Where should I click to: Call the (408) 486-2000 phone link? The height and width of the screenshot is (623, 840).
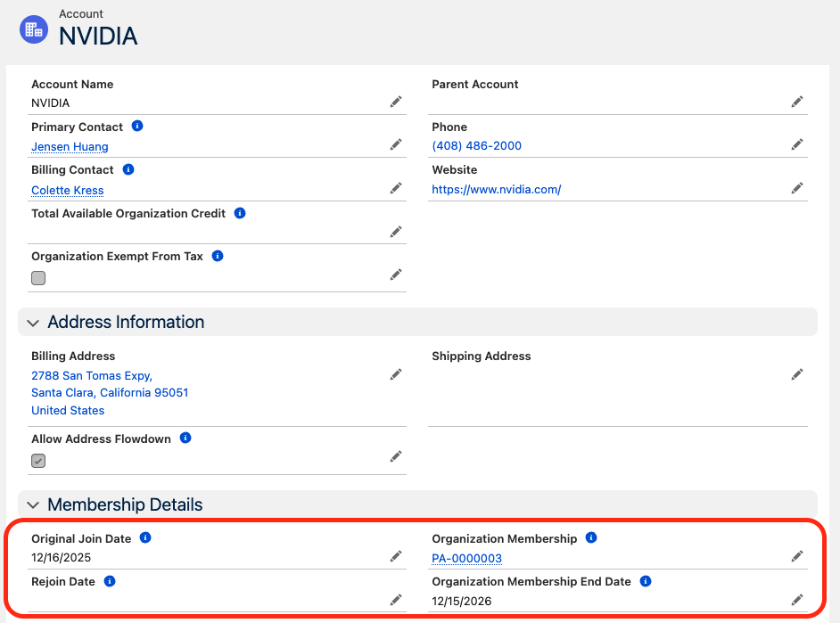coord(477,145)
